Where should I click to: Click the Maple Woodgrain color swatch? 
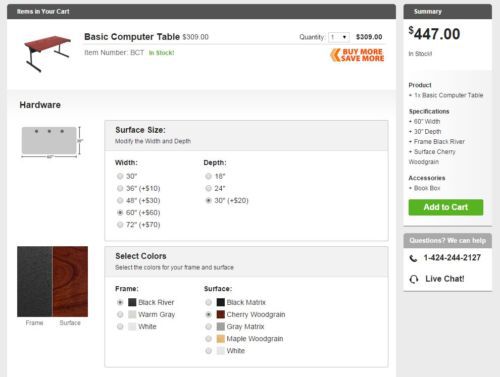(x=221, y=339)
